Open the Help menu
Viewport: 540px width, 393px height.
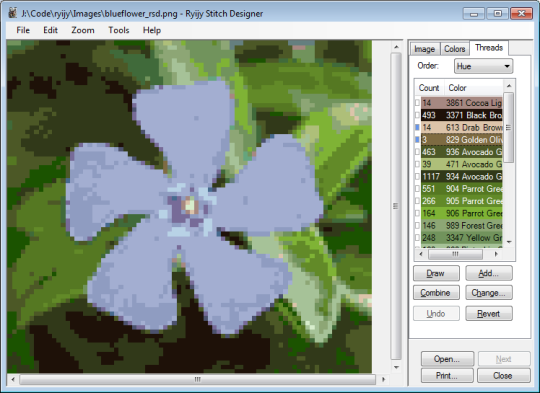click(152, 30)
